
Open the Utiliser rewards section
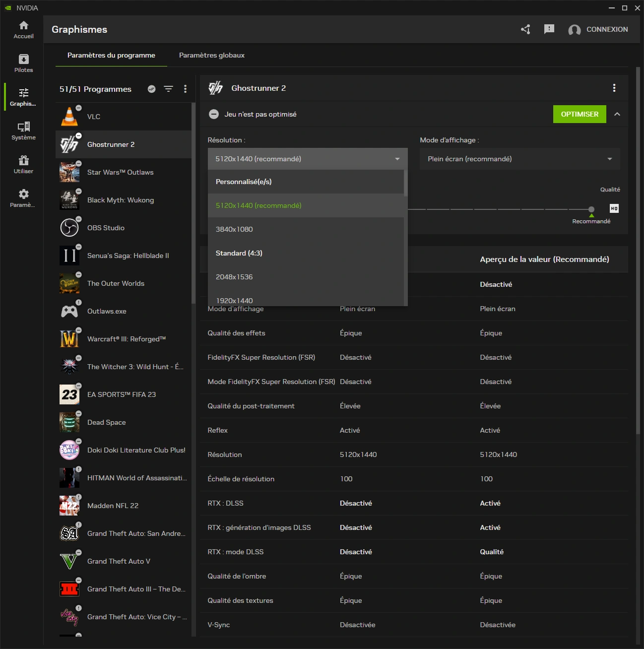23,165
